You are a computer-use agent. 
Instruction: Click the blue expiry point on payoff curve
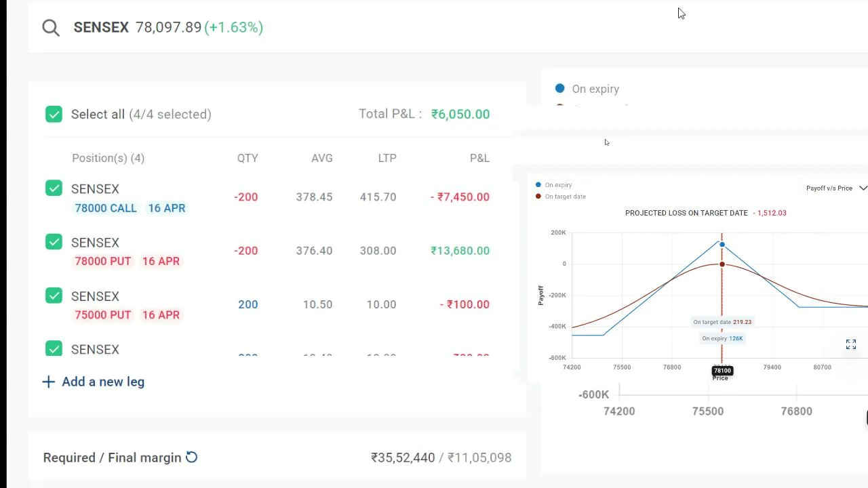[722, 245]
